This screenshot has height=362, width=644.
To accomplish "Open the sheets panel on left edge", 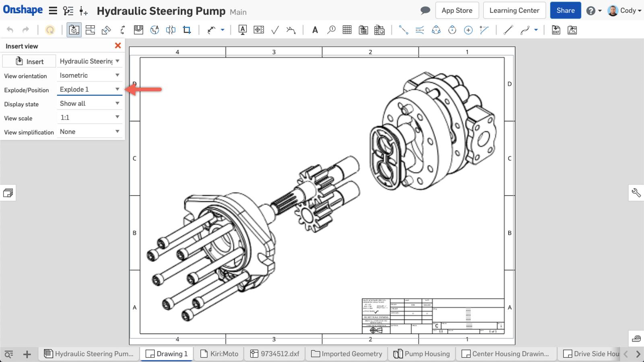I will tap(8, 193).
